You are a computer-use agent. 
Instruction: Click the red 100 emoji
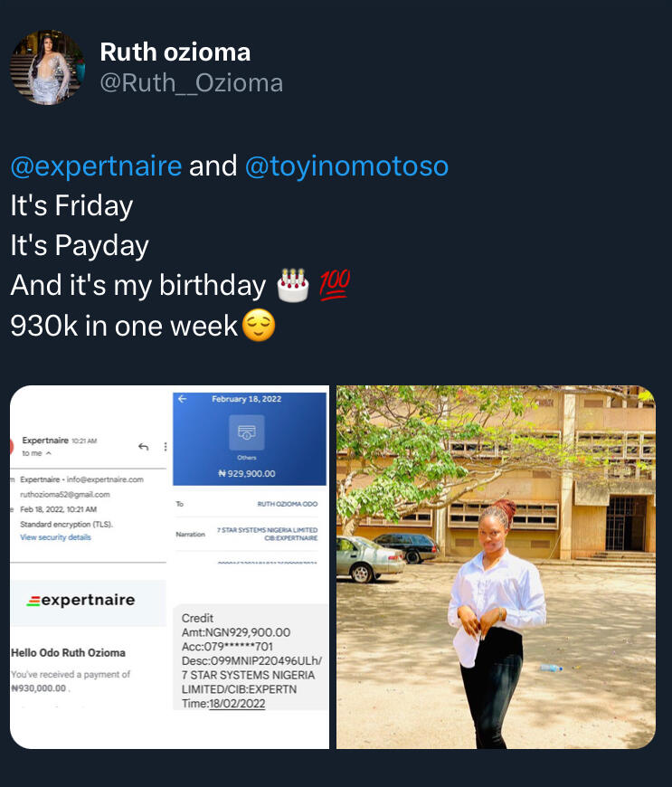[x=334, y=285]
